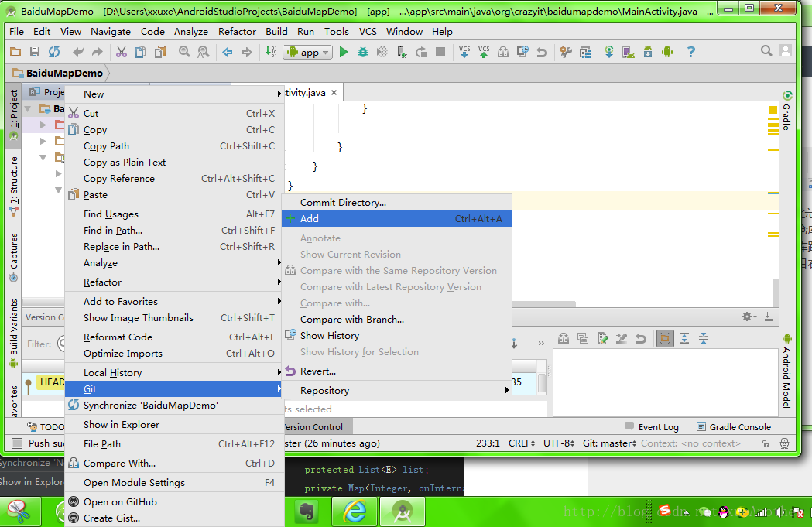The height and width of the screenshot is (527, 812).
Task: Expand the New submenu
Action: point(175,94)
